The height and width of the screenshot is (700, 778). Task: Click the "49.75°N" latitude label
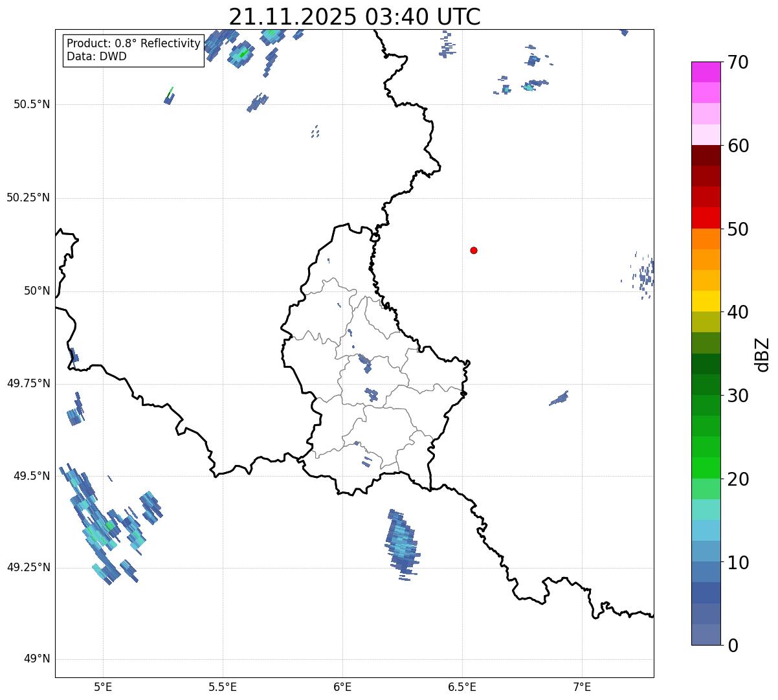[28, 383]
